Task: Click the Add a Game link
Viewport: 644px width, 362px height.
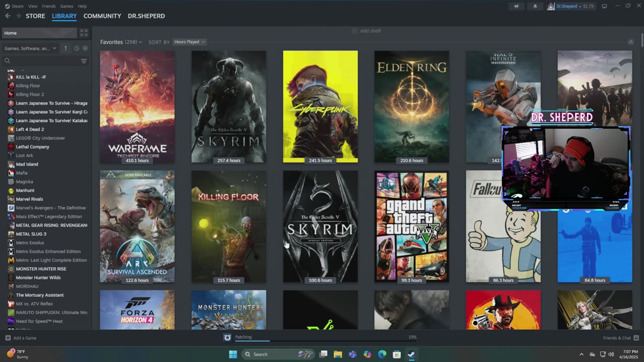Action: click(25, 338)
